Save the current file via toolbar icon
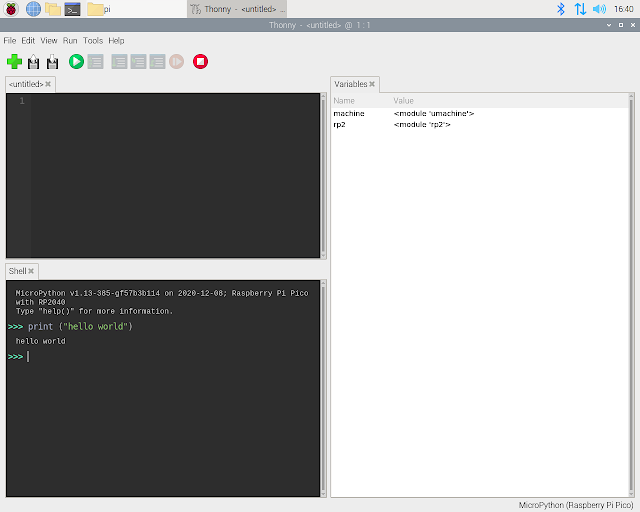 coord(53,62)
